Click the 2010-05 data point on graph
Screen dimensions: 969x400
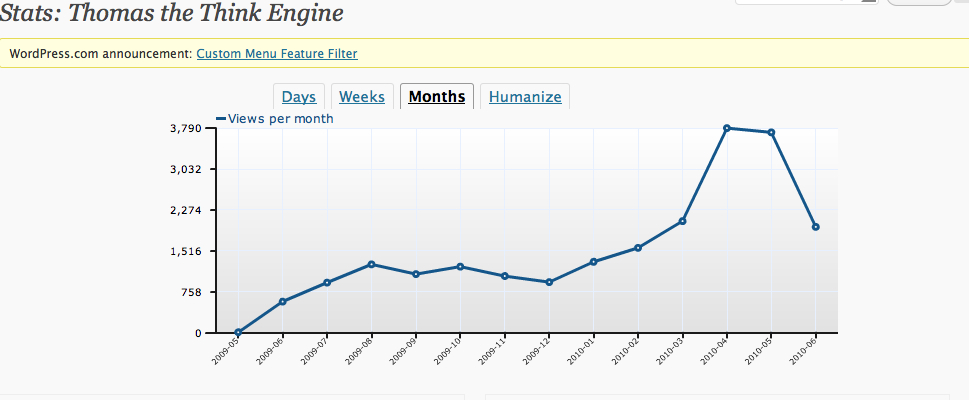coord(771,132)
